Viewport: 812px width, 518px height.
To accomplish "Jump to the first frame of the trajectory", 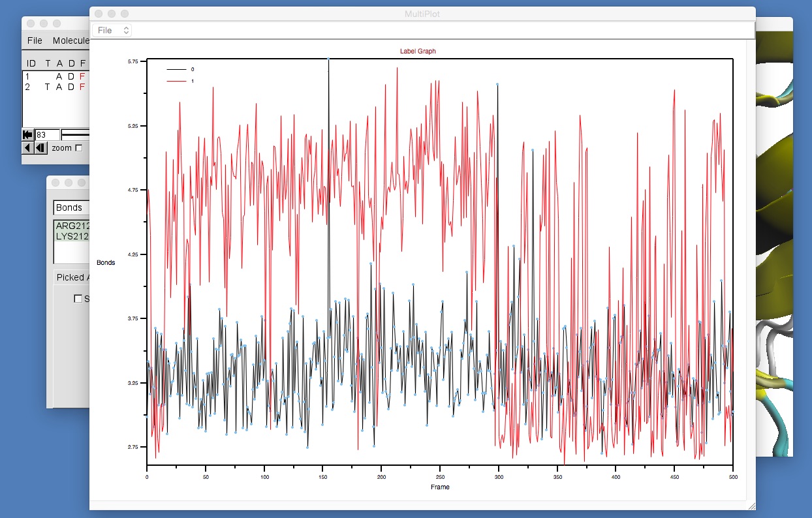I will coord(27,134).
